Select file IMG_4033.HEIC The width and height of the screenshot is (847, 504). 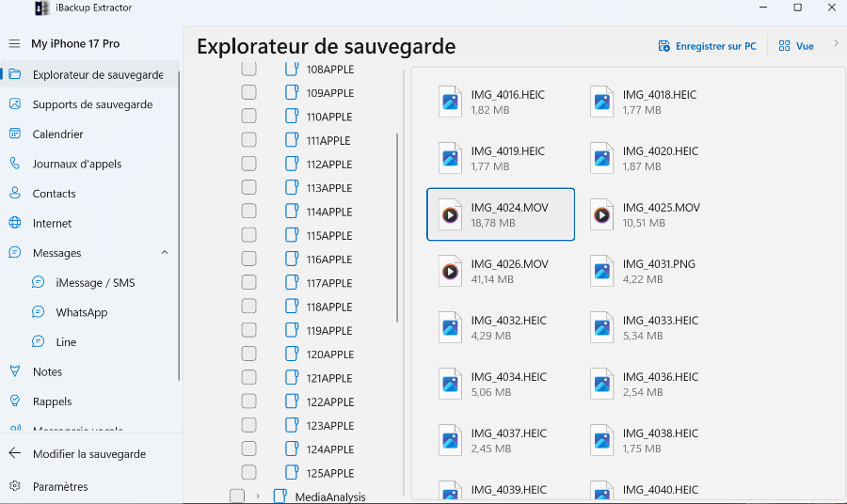(x=652, y=327)
